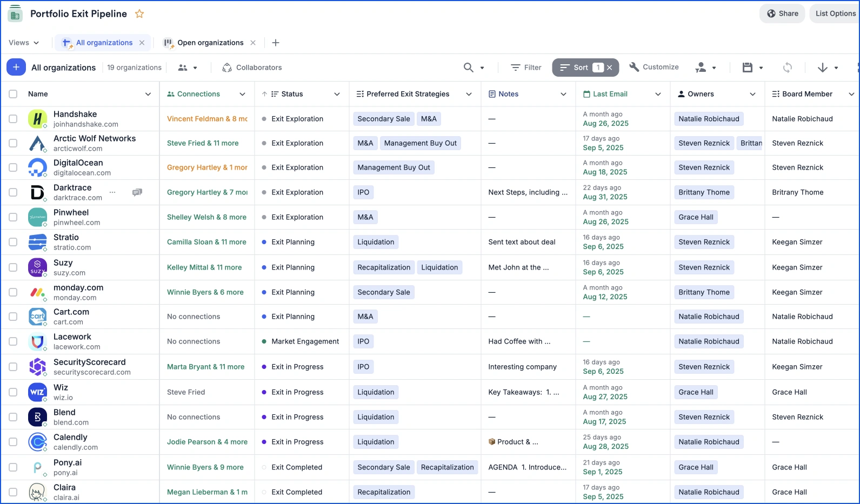The height and width of the screenshot is (504, 860).
Task: Star the Portfolio Exit Pipeline list
Action: 139,14
